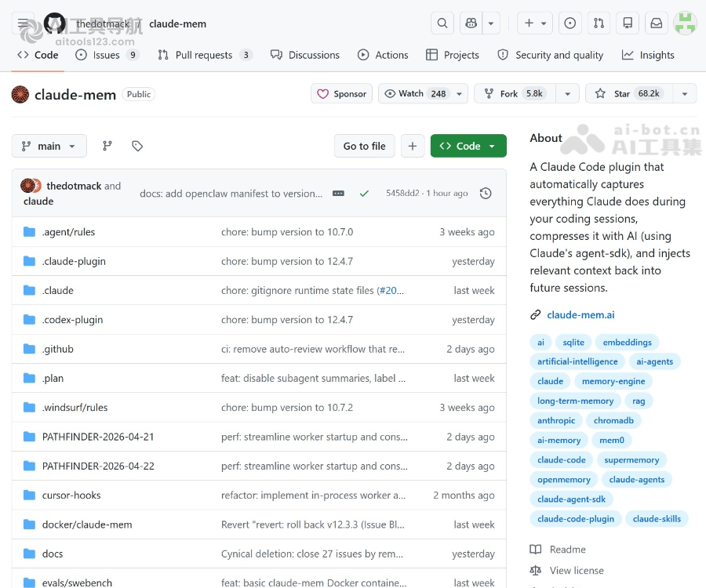Image resolution: width=706 pixels, height=588 pixels.
Task: Open the claude-mem breadcrumb link
Action: pos(177,24)
